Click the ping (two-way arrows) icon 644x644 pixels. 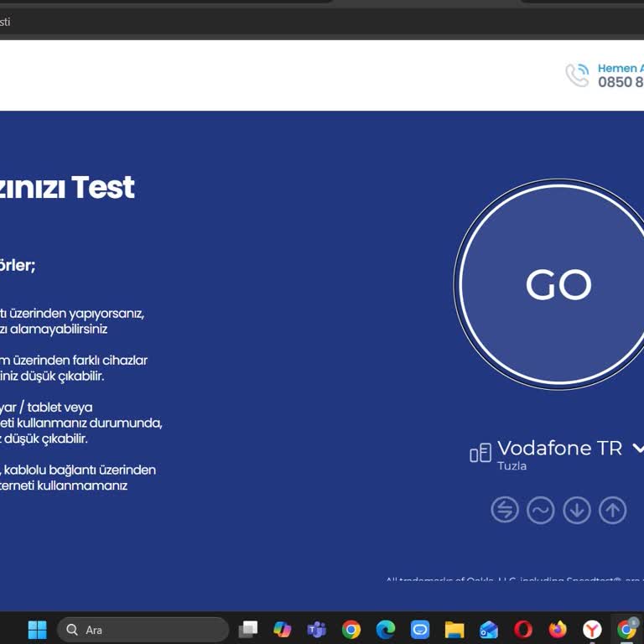[x=504, y=510]
